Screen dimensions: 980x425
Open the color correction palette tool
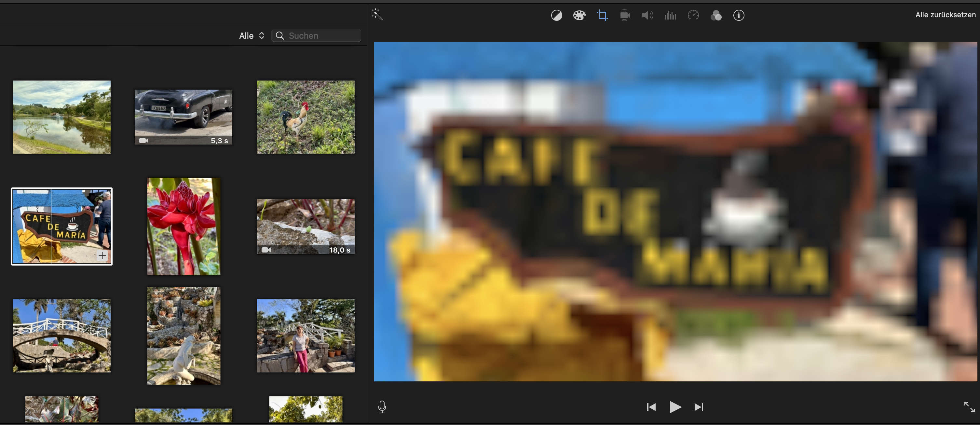click(579, 16)
